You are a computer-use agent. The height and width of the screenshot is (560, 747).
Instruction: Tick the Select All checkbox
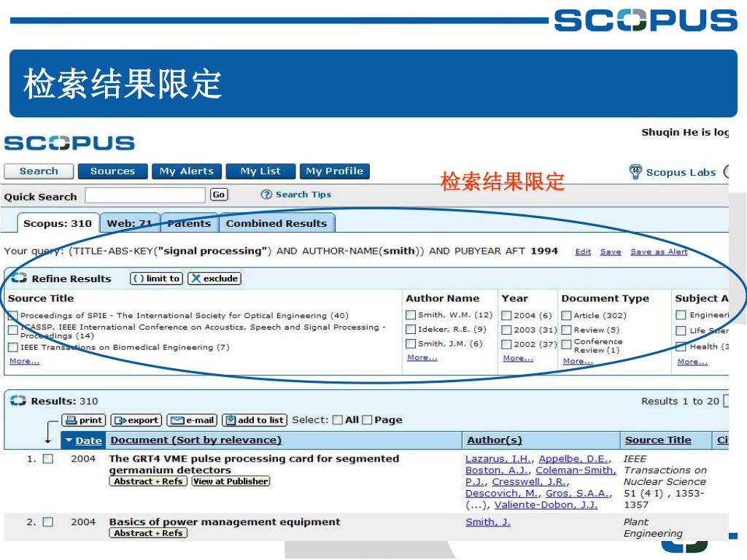(x=338, y=419)
